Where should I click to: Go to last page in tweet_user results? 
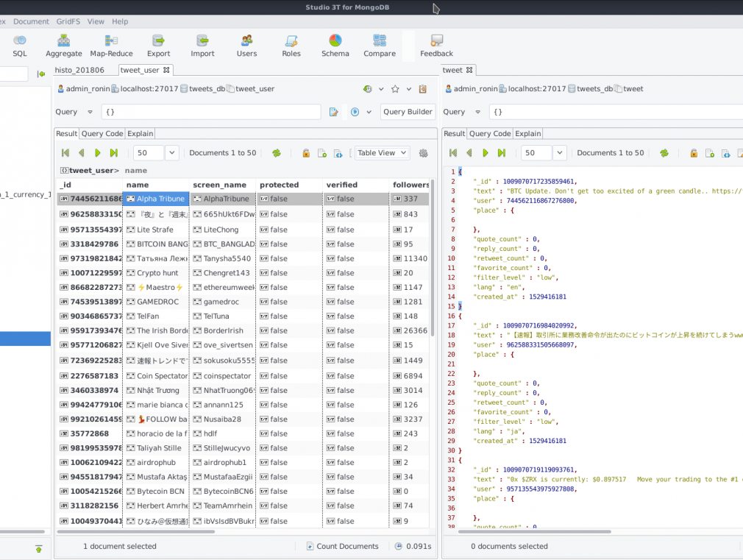point(114,152)
